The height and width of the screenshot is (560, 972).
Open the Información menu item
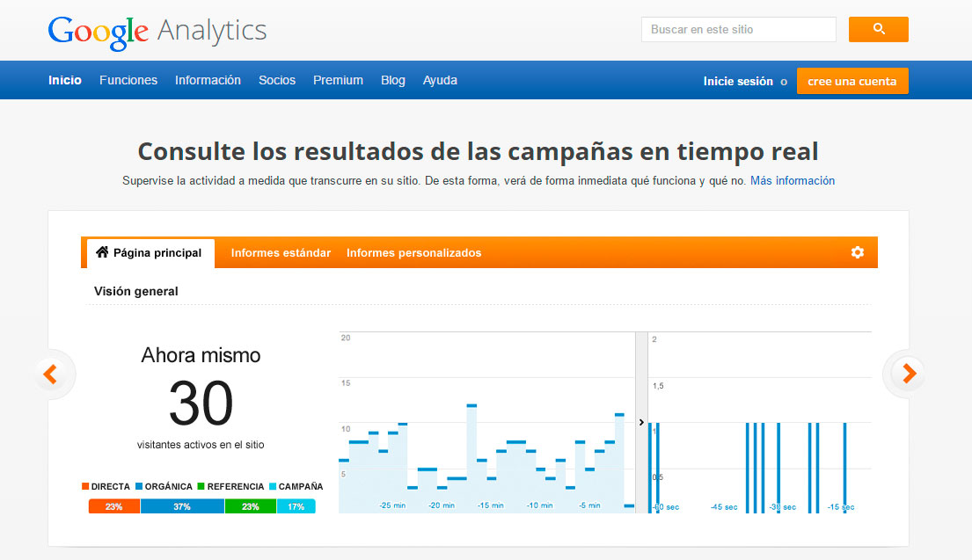208,80
